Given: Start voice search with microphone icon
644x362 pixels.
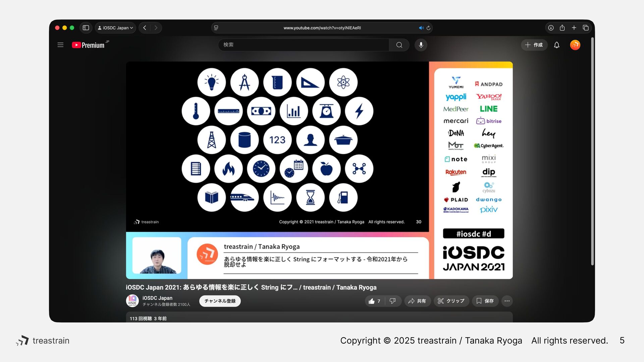Looking at the screenshot, I should pyautogui.click(x=421, y=45).
